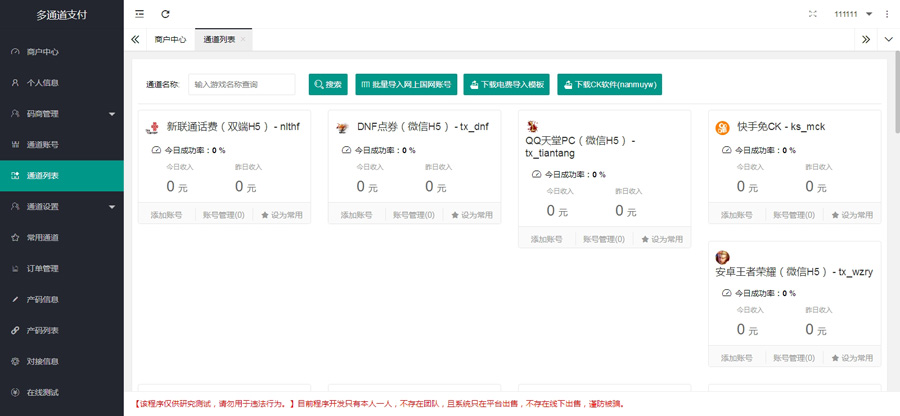Set 新联通话费 channel as 设为常用 favorite
900x416 pixels.
pos(286,215)
